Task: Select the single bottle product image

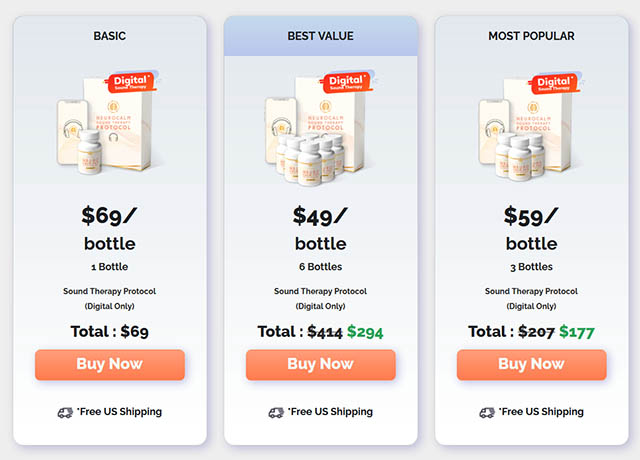Action: point(109,124)
